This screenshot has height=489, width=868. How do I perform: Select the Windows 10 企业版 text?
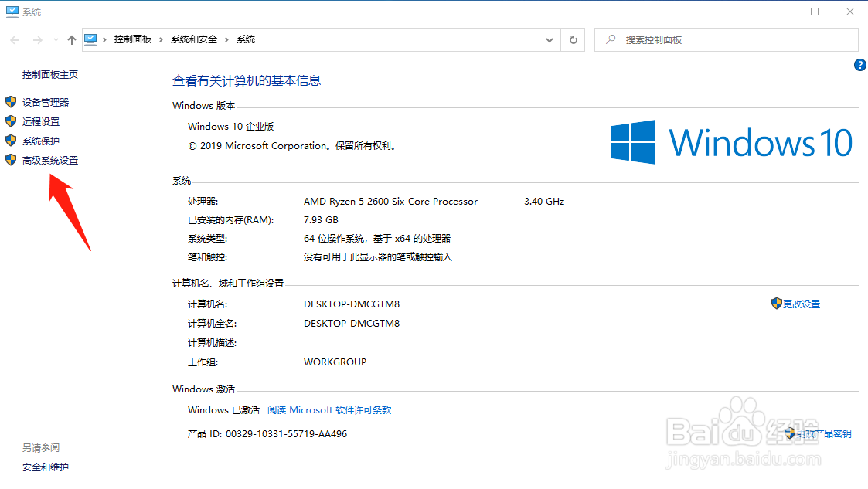pos(231,127)
